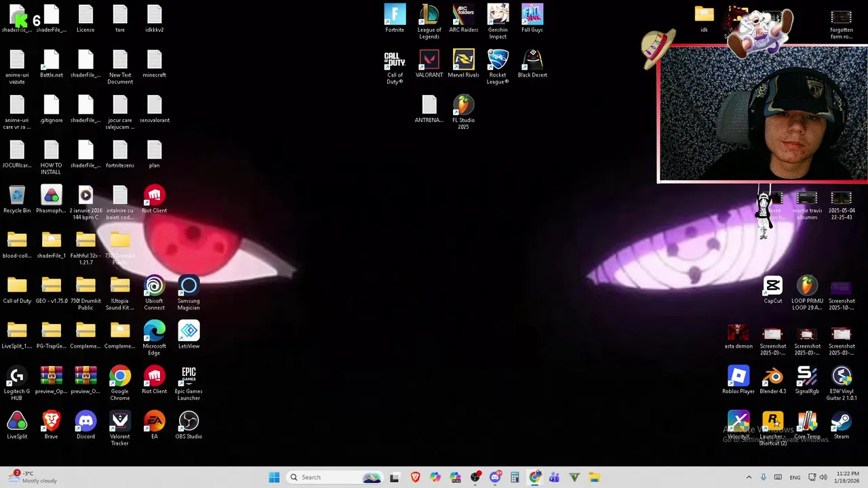Click the Black Desert shortcut
Screen dimensions: 868x488
tap(532, 64)
